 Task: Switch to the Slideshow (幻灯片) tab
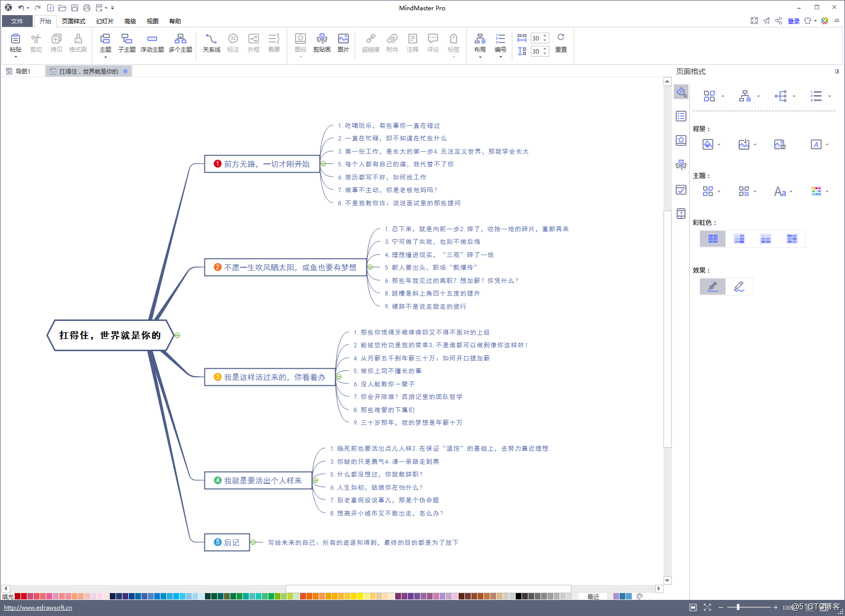point(105,21)
